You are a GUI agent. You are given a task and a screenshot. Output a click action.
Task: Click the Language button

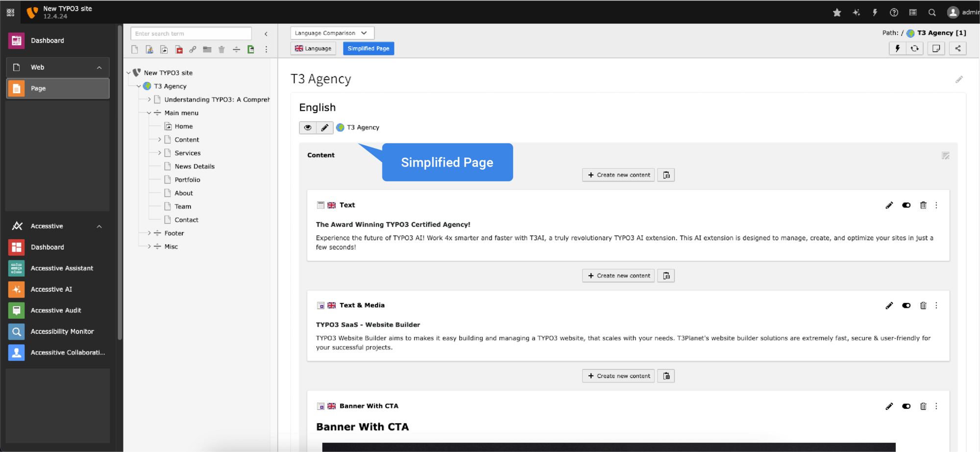pyautogui.click(x=313, y=49)
